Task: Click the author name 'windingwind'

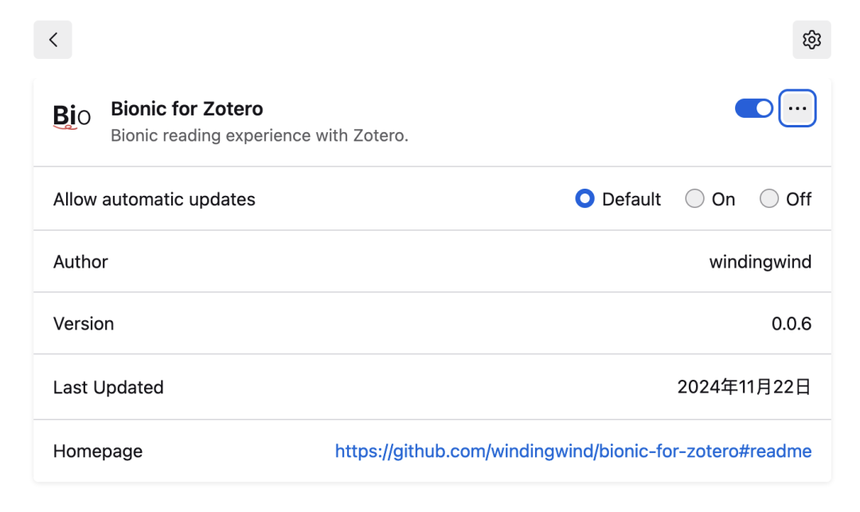Action: [x=760, y=262]
